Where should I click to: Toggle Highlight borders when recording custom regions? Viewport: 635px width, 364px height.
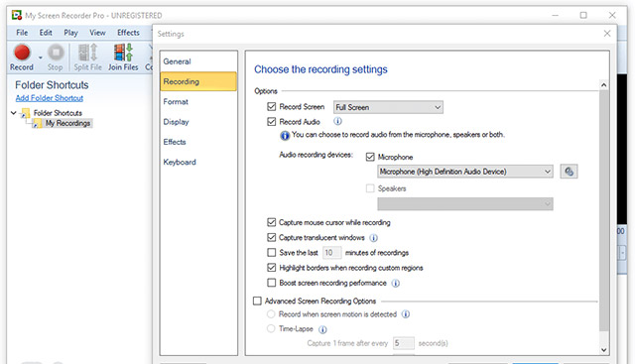pos(271,268)
